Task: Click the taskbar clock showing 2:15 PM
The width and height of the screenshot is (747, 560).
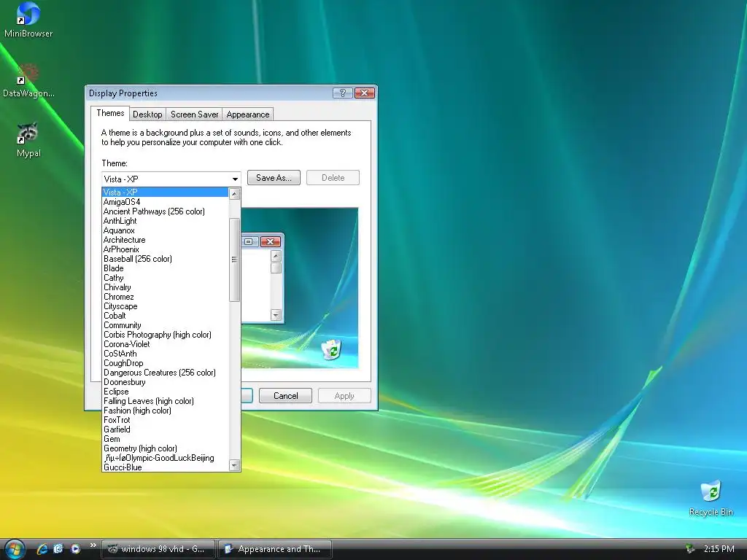Action: (x=719, y=549)
